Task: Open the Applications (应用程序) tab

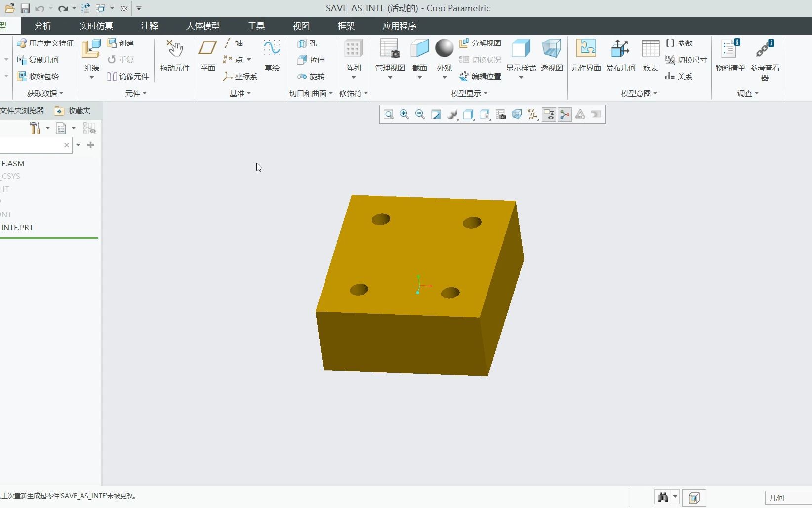Action: [400, 26]
